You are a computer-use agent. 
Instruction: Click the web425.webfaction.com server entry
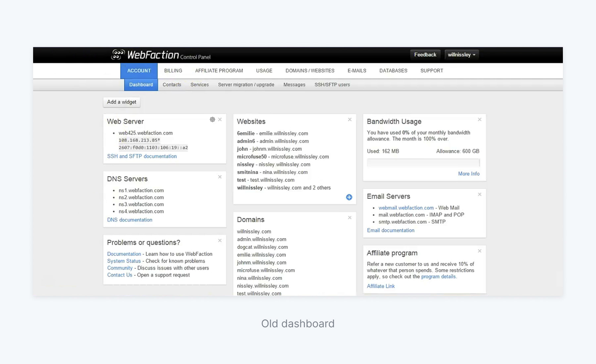click(146, 133)
